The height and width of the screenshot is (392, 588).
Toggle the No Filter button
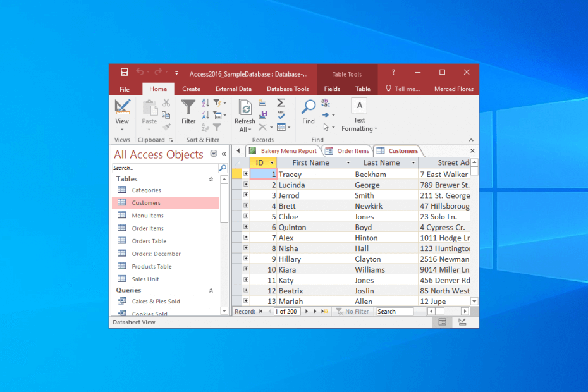tap(352, 312)
